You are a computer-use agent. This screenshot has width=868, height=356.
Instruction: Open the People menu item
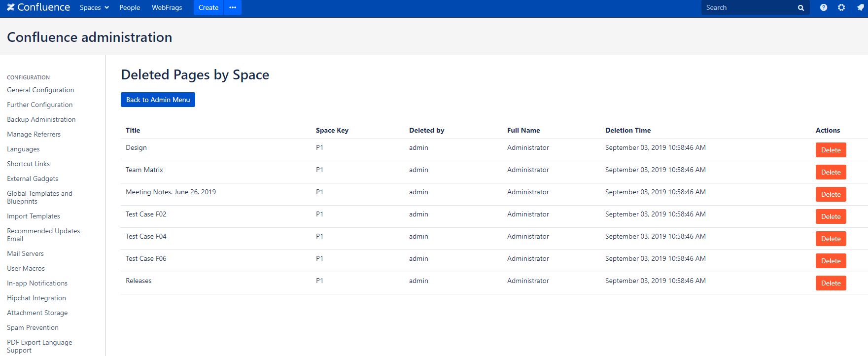click(x=130, y=7)
